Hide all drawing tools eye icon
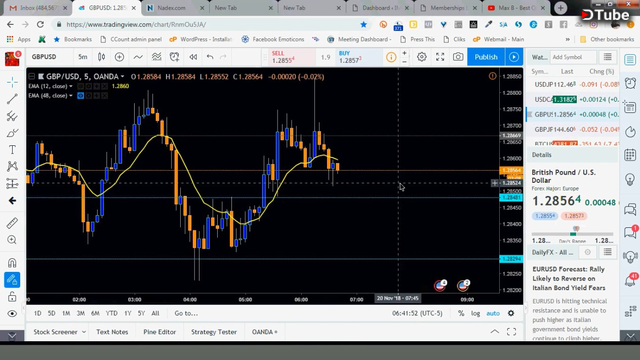Screen dimensions: 640x360 [x=12, y=313]
